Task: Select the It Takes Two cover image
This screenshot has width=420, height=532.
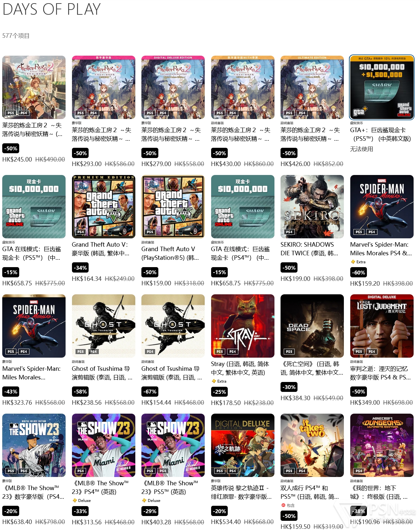Action: (x=312, y=445)
